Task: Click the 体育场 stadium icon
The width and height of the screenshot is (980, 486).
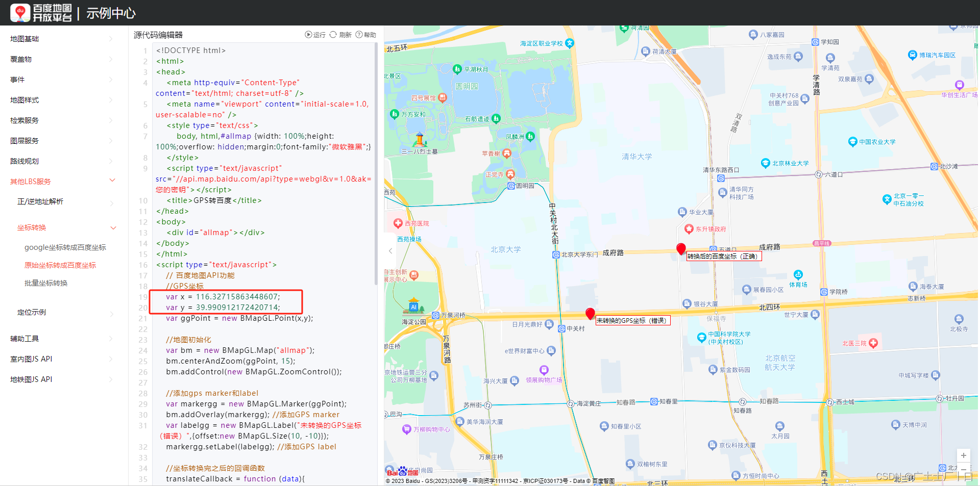Action: 798,275
